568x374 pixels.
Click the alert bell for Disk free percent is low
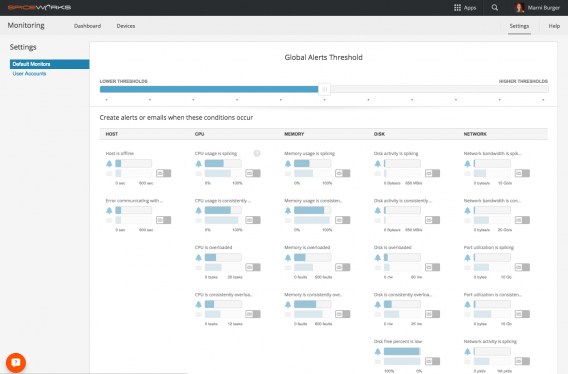377,351
